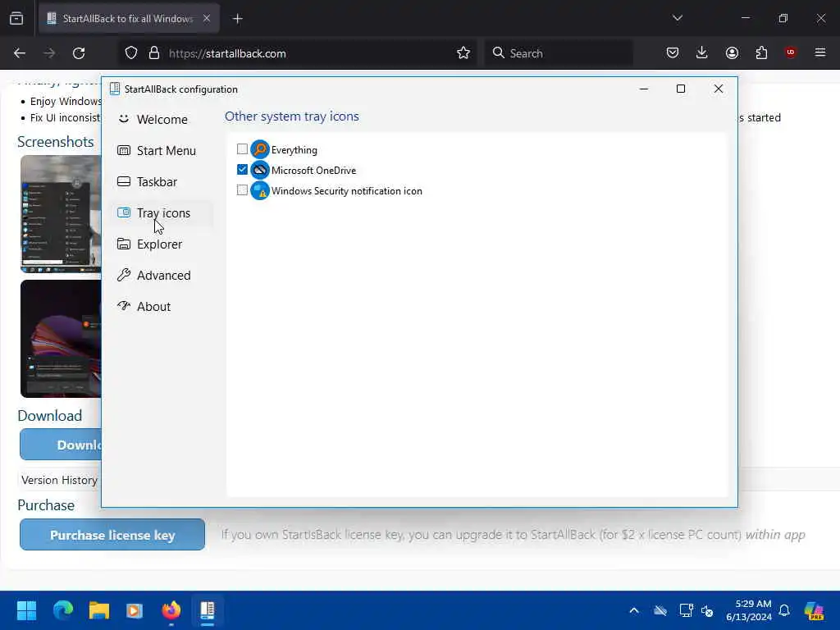Go back to the previous page
This screenshot has height=630, width=840.
coord(20,53)
